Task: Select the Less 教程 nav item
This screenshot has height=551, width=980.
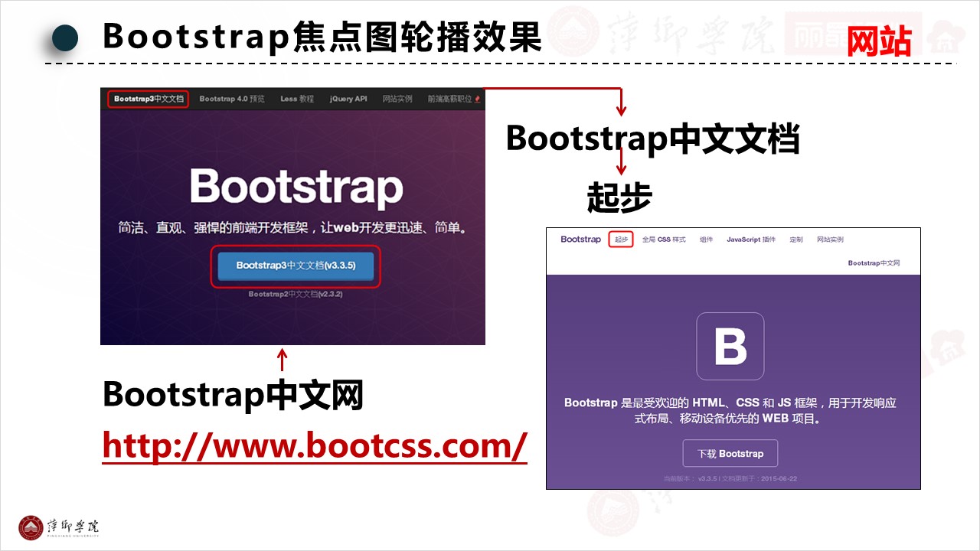Action: tap(297, 99)
